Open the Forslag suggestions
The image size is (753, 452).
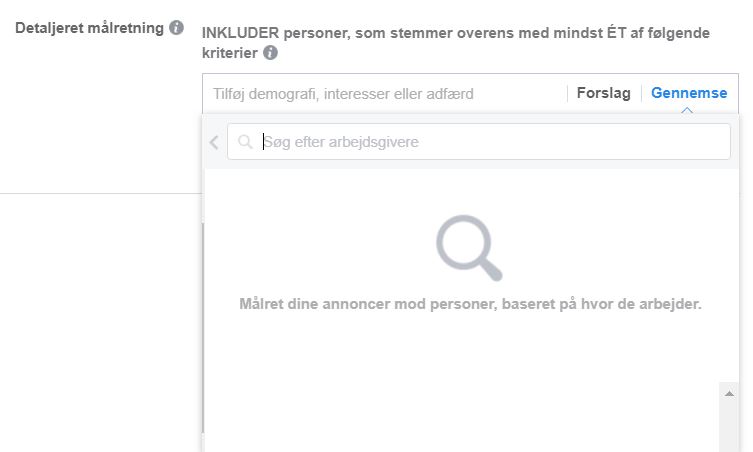click(x=604, y=93)
